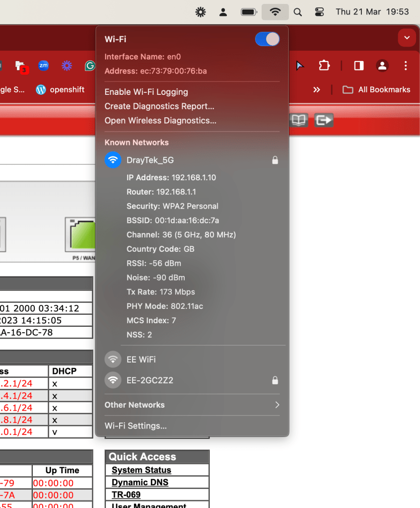Click the open book manual icon

[x=298, y=120]
